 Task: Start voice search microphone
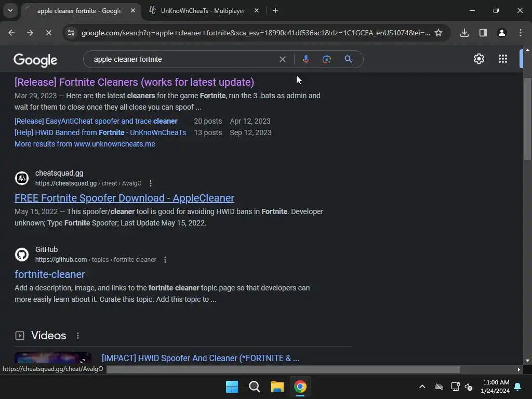pos(305,59)
